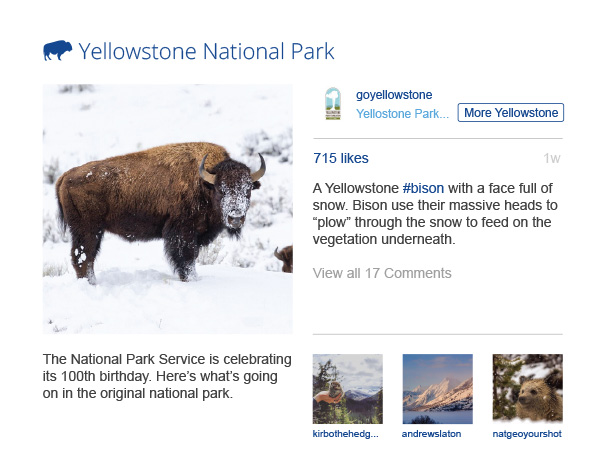Open the andrewslaton mountain thumbnail
The width and height of the screenshot is (600, 465).
[437, 389]
